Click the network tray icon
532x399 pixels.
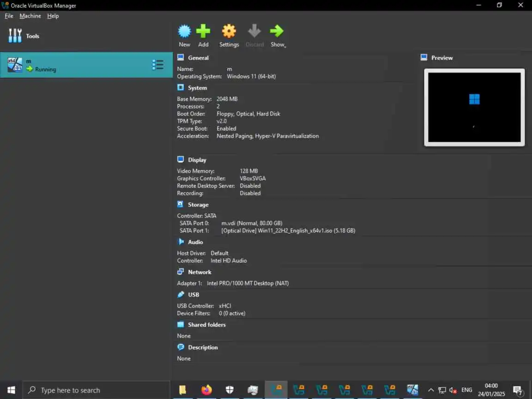coord(442,390)
